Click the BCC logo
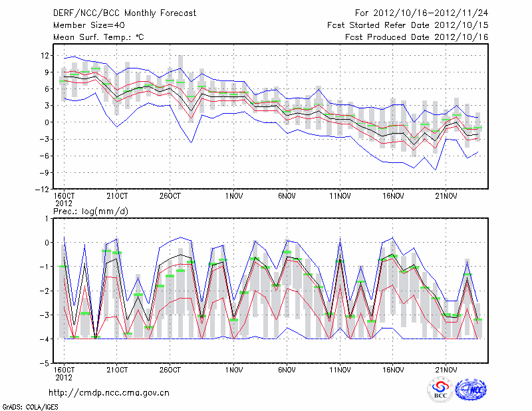The height and width of the screenshot is (411, 532). pyautogui.click(x=440, y=390)
